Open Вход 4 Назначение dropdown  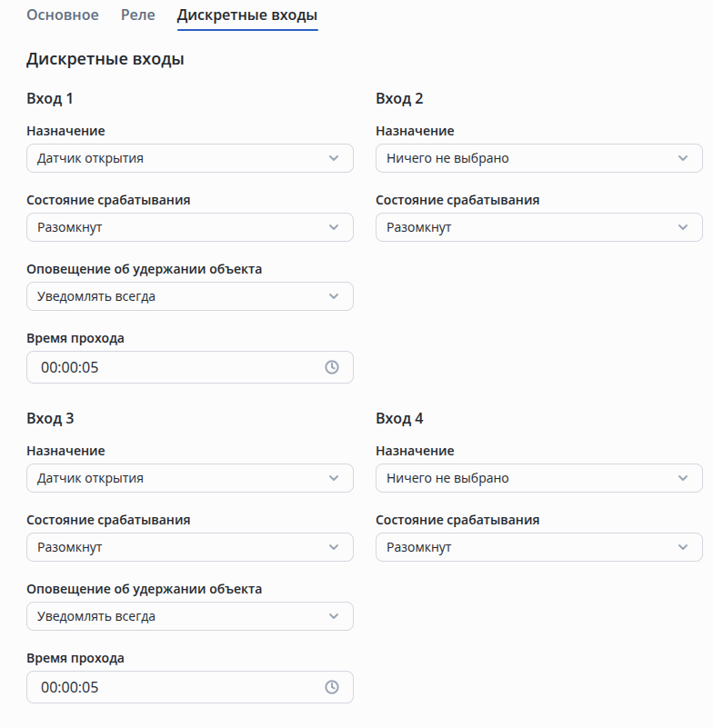[x=538, y=478]
